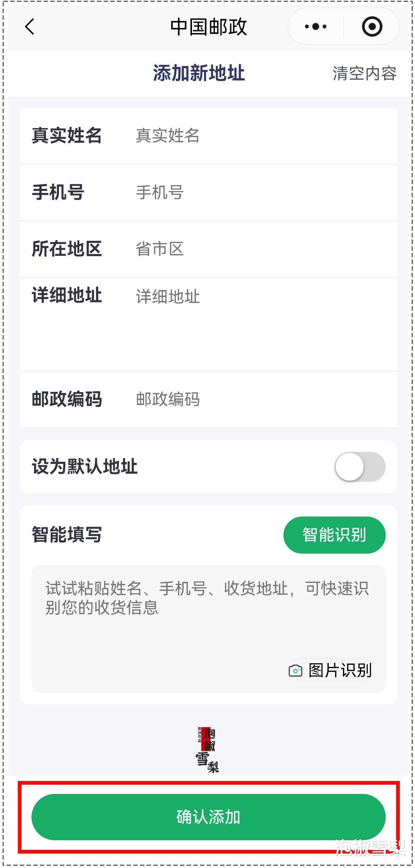
Task: Tap the camera icon for image recognition
Action: [295, 671]
